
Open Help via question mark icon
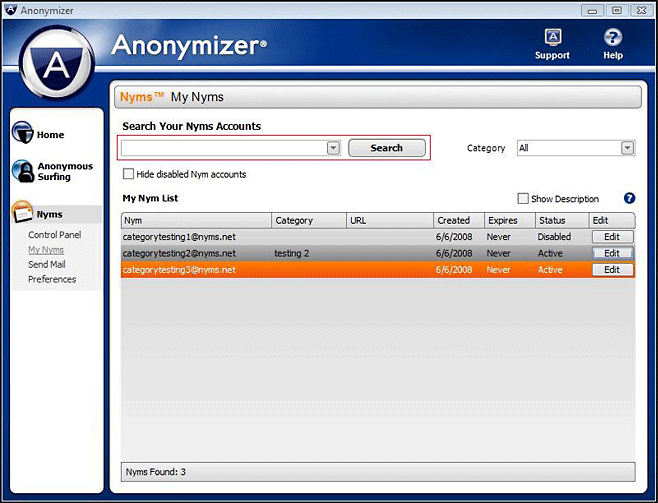(x=613, y=38)
